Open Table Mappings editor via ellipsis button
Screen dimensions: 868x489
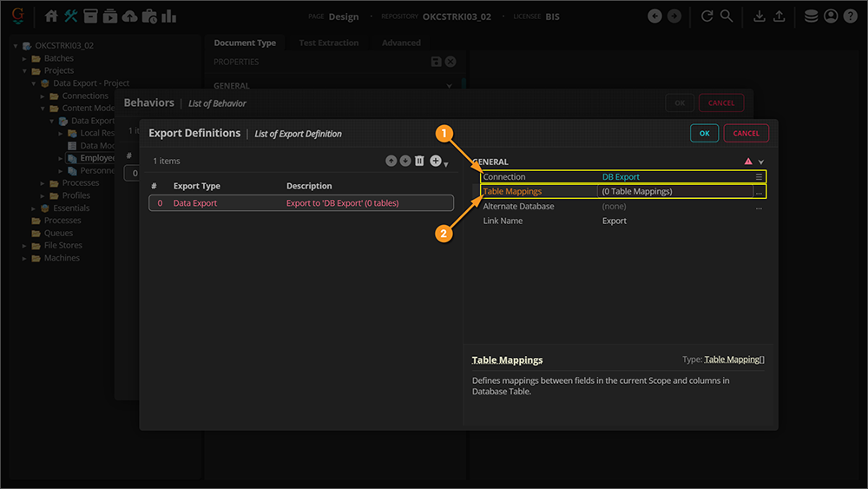(759, 192)
